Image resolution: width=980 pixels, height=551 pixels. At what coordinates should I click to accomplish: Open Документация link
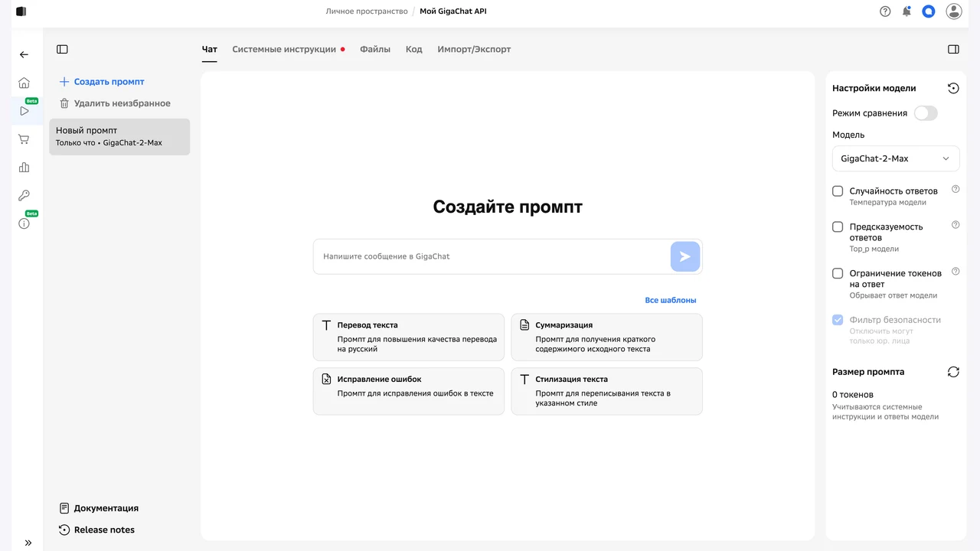[99, 508]
